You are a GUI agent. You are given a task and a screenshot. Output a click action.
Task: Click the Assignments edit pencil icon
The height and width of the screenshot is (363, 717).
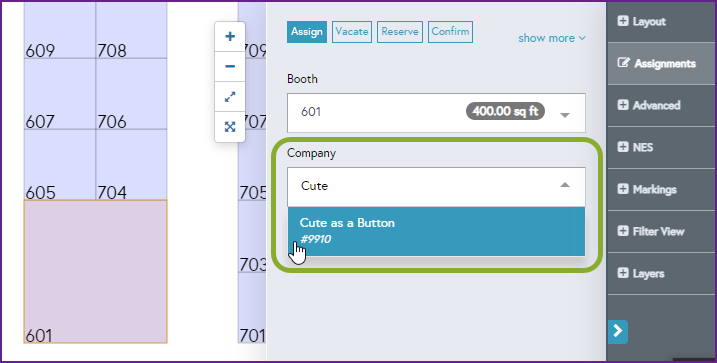[x=623, y=63]
